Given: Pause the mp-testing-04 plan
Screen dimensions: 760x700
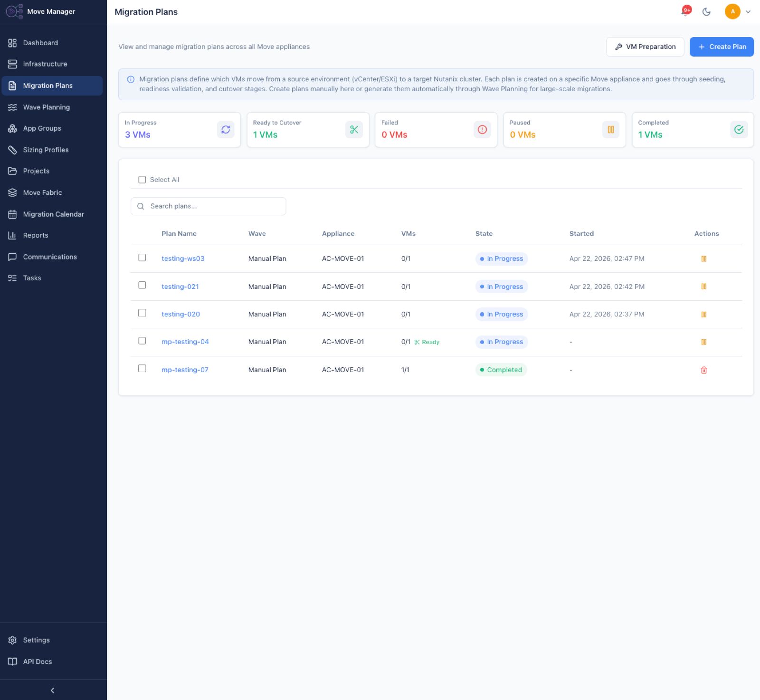Looking at the screenshot, I should pyautogui.click(x=704, y=342).
